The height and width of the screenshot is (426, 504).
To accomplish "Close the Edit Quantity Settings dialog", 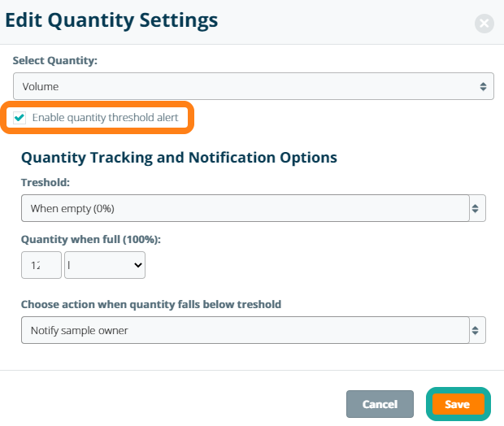I will tap(484, 24).
